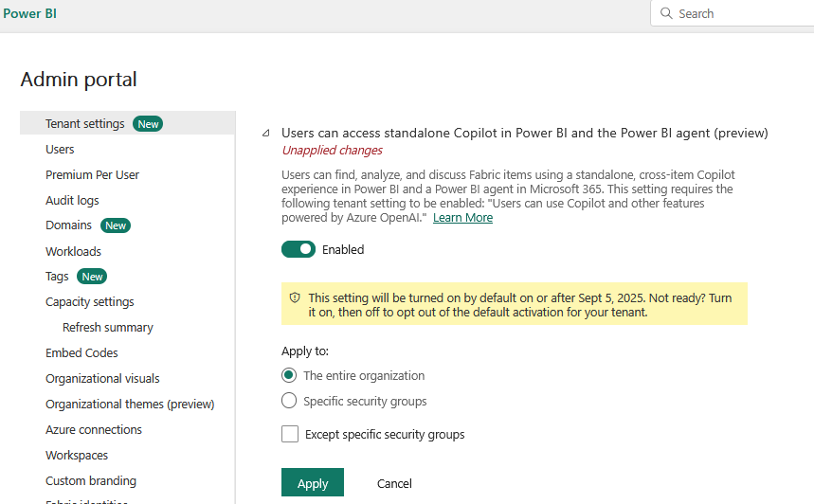Collapse the standalone Copilot setting section
Screen dimensions: 814x504
pos(266,134)
